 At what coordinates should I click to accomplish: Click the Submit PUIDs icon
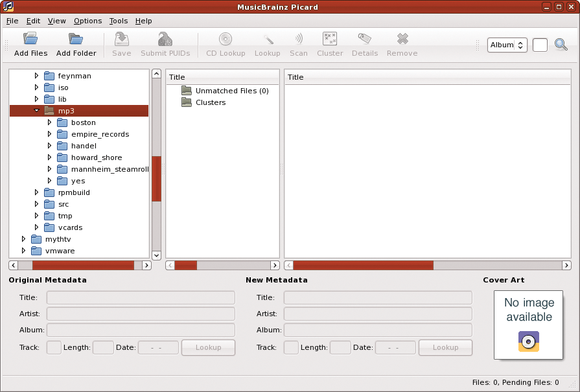[x=165, y=38]
